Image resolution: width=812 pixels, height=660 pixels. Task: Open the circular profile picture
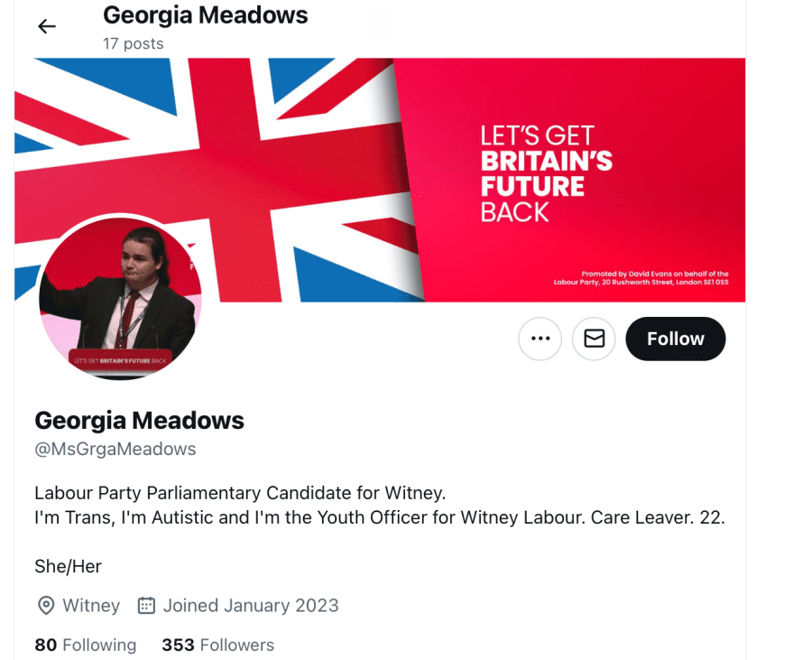121,298
